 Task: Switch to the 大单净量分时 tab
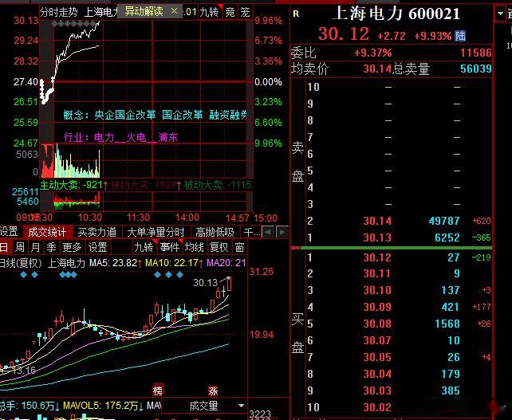pos(156,232)
